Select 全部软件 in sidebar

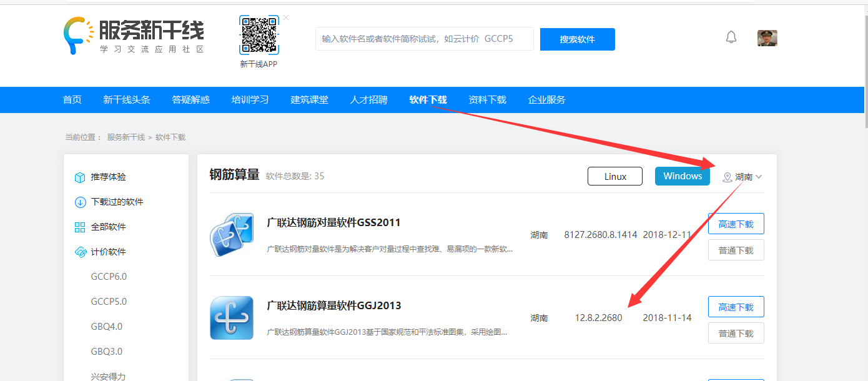pyautogui.click(x=109, y=227)
